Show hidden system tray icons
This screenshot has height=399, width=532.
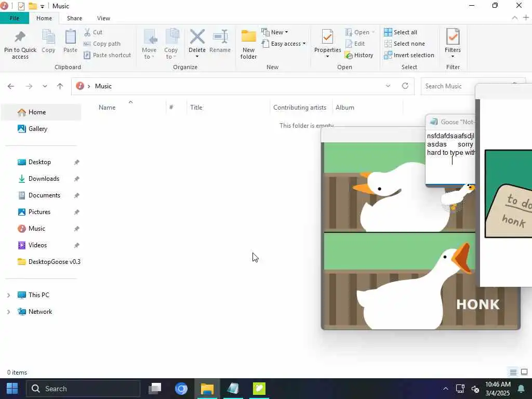(x=445, y=389)
